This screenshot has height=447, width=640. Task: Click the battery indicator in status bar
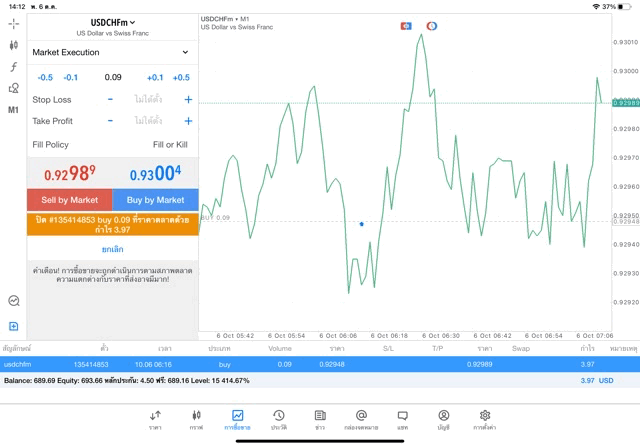pyautogui.click(x=624, y=7)
